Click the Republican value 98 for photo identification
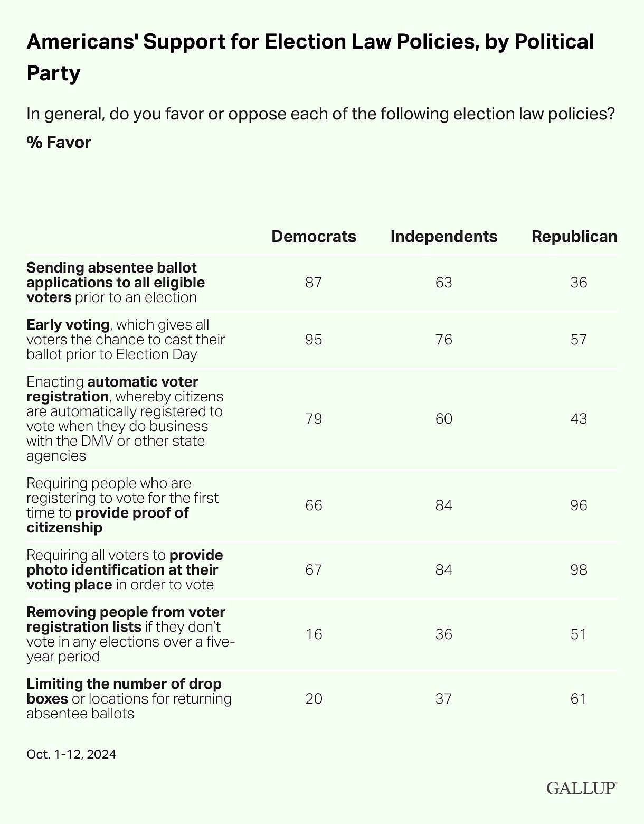The height and width of the screenshot is (824, 644). [579, 570]
